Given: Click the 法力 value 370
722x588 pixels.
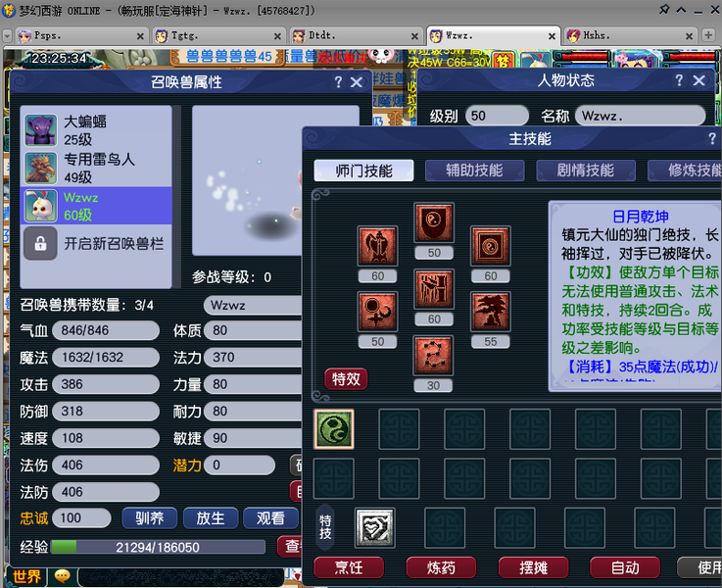Looking at the screenshot, I should [x=254, y=358].
